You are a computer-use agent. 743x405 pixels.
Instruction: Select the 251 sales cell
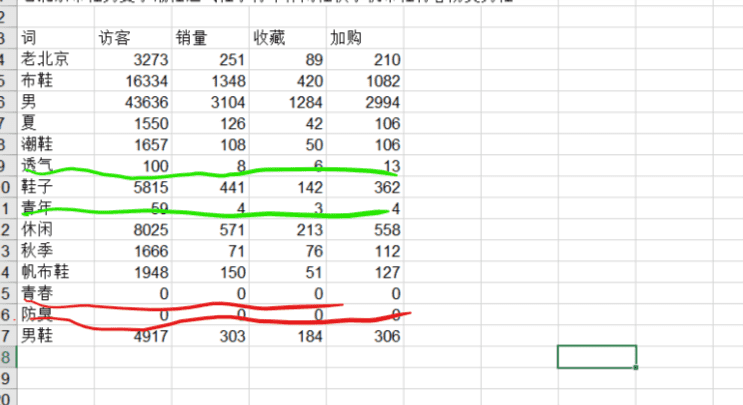(x=210, y=59)
